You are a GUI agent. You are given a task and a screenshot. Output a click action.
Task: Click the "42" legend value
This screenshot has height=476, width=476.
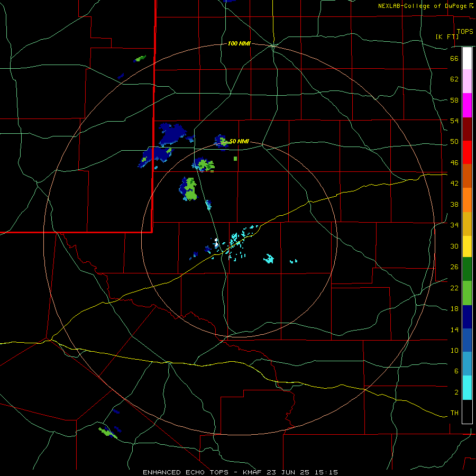454,184
